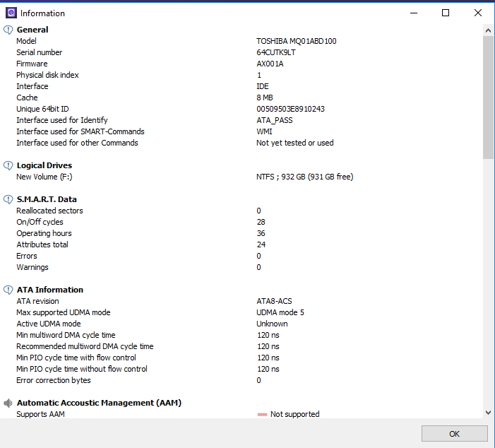Click the Warnings label
495x448 pixels.
[x=32, y=267]
